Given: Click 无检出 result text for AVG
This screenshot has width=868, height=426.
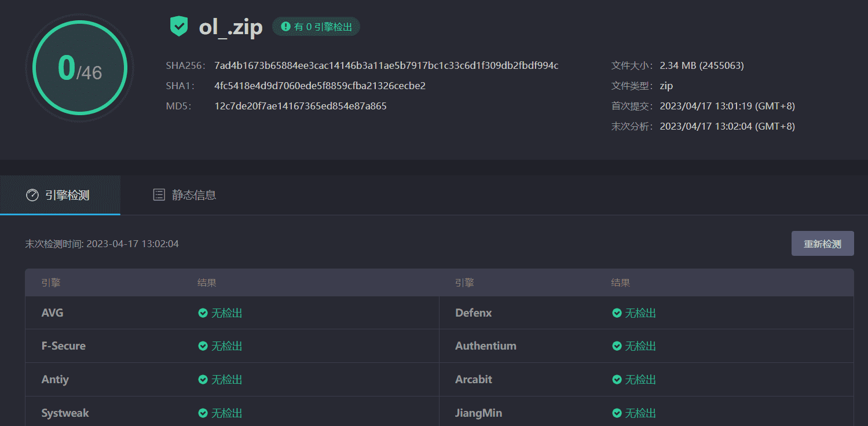Looking at the screenshot, I should point(226,313).
